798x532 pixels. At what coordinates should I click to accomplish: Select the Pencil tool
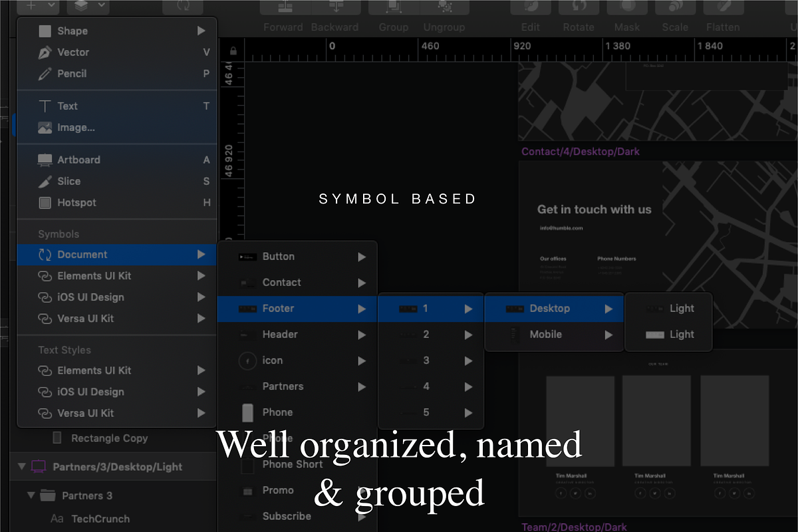(x=117, y=73)
